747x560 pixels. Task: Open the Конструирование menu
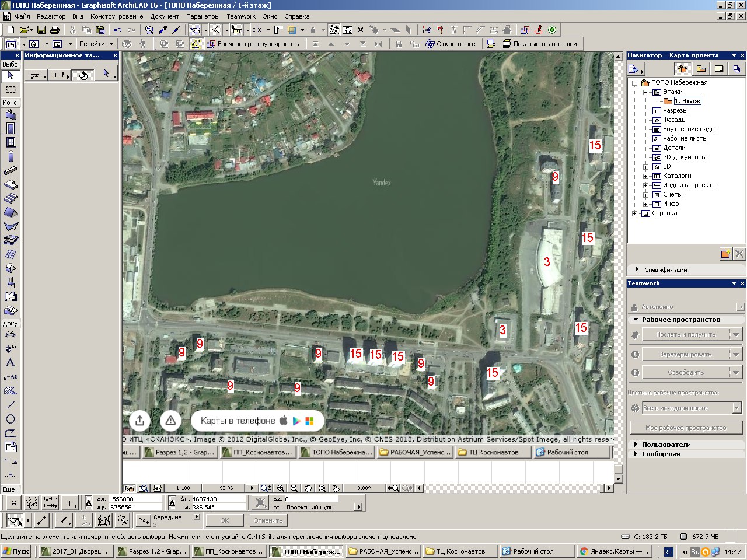point(117,16)
